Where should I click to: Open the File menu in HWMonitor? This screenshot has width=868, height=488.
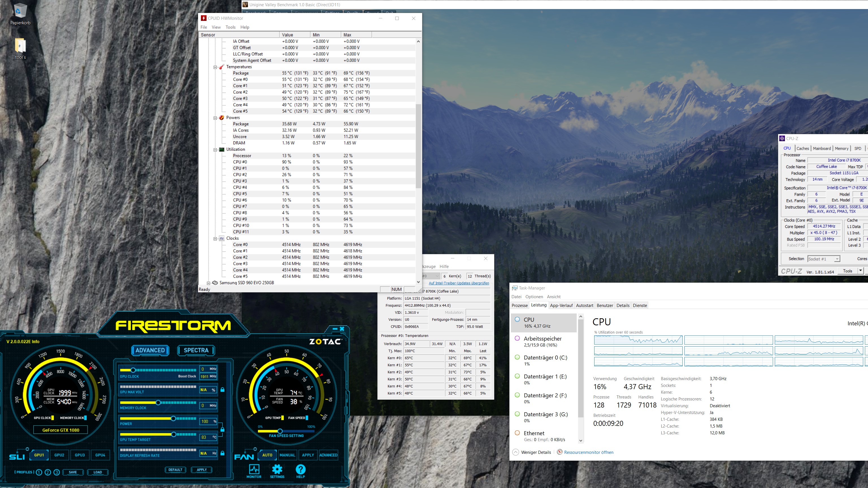coord(204,27)
